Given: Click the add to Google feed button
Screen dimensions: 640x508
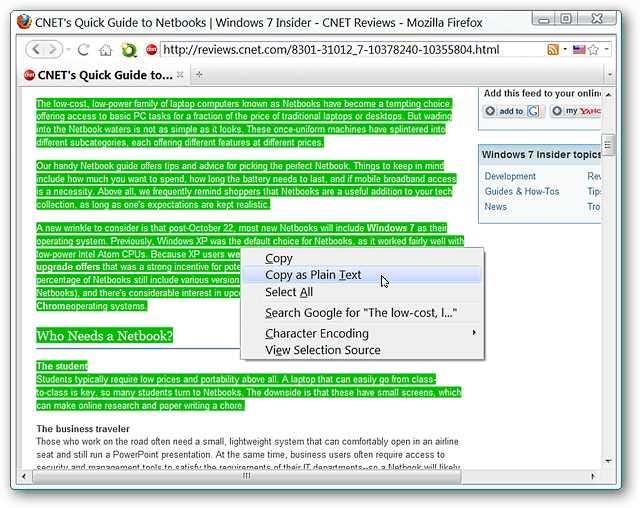Looking at the screenshot, I should click(x=513, y=111).
